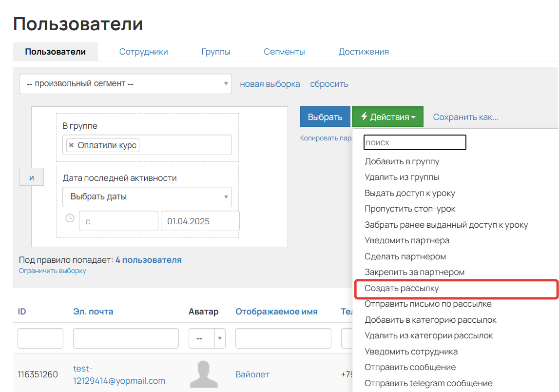This screenshot has width=559, height=392.
Task: Click the Отображаемое имя filter input
Action: click(x=283, y=338)
